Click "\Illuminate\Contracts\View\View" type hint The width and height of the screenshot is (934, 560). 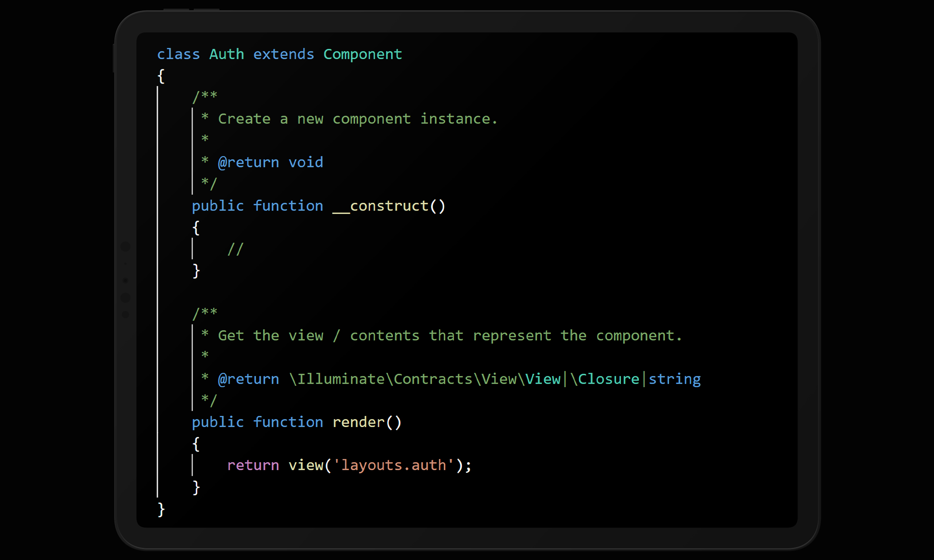click(x=425, y=379)
